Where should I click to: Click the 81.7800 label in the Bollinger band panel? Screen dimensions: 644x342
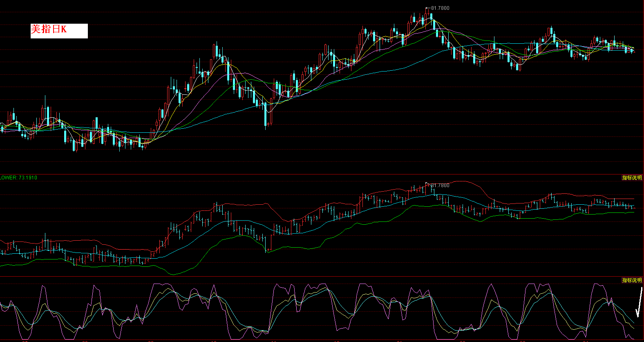pos(440,186)
